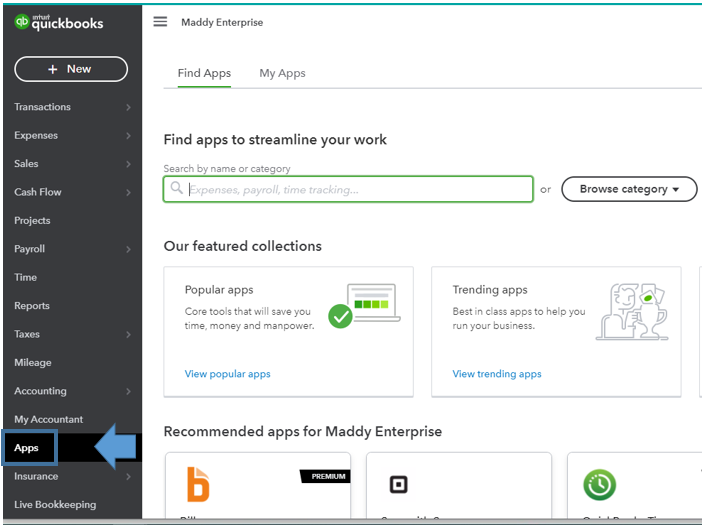Click the Trending apps illustration
The height and width of the screenshot is (529, 715).
point(632,311)
